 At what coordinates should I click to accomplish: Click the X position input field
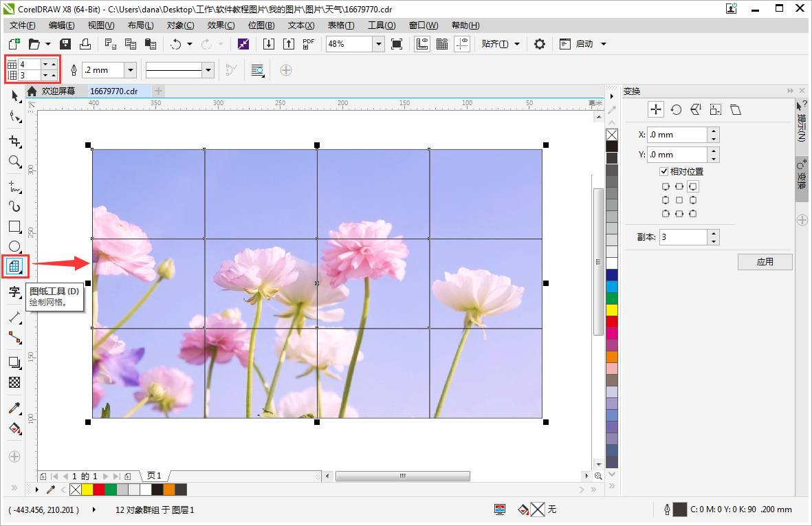tap(677, 135)
